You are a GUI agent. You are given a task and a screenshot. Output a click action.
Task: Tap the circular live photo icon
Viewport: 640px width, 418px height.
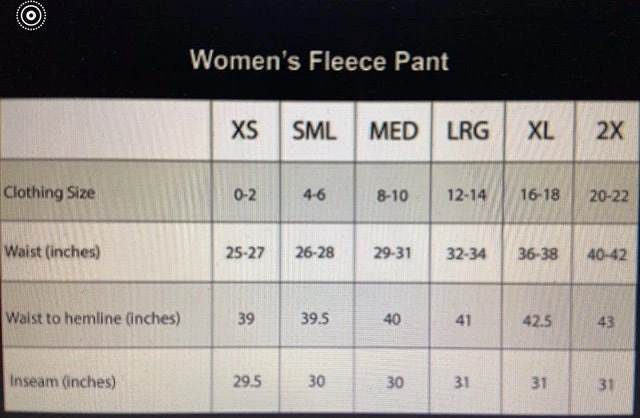coord(31,15)
